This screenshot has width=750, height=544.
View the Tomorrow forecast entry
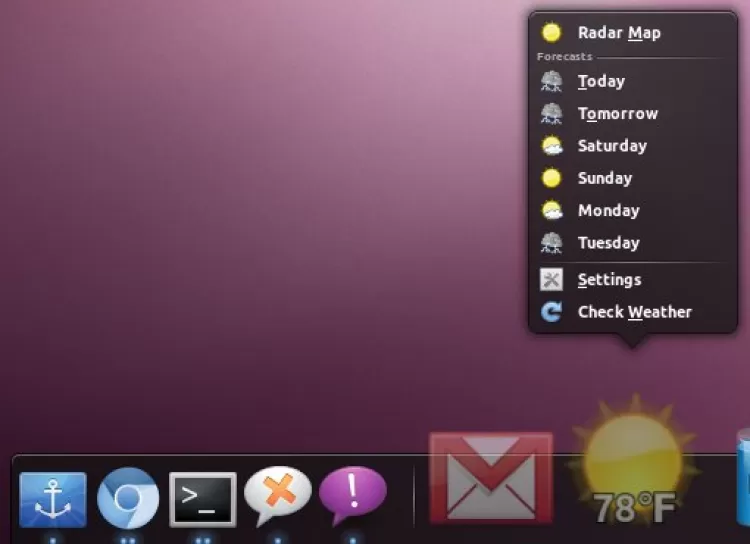pyautogui.click(x=617, y=114)
